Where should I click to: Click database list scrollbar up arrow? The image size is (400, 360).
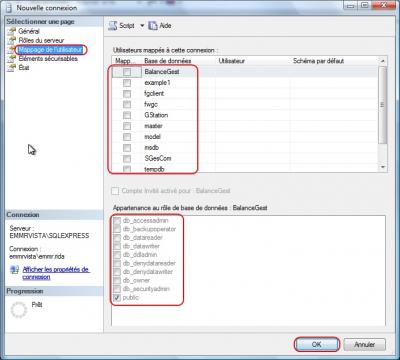pos(383,61)
